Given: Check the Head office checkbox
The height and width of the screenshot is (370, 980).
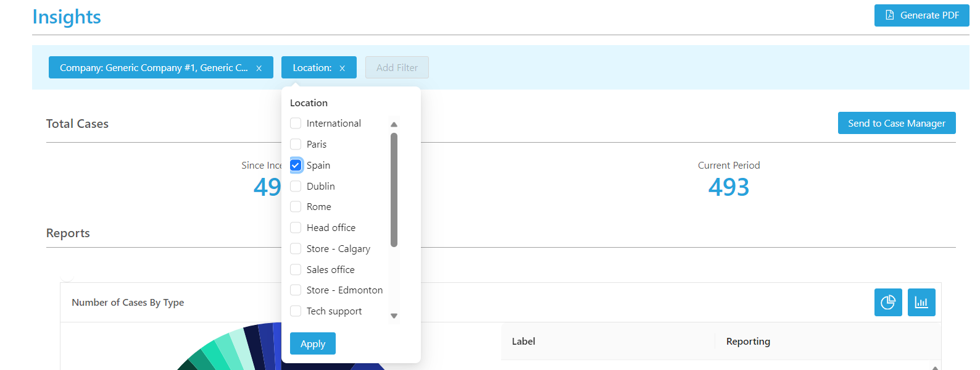Looking at the screenshot, I should [296, 228].
